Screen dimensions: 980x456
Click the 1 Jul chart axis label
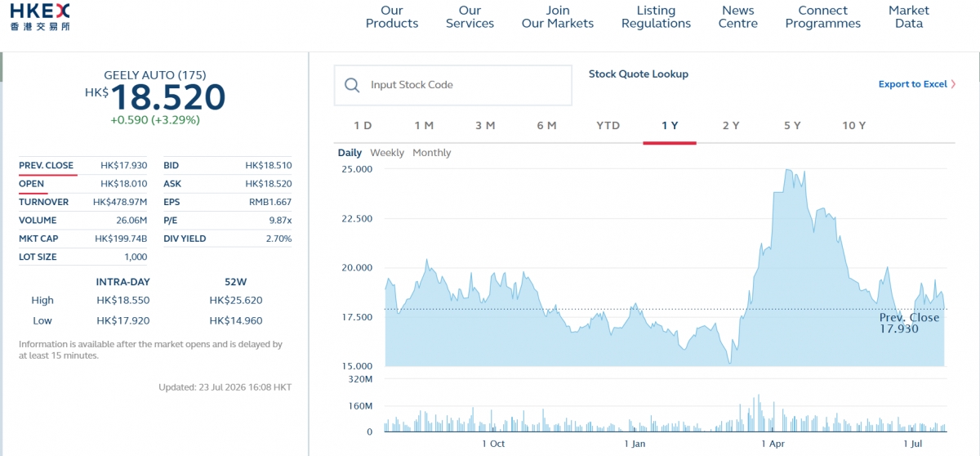[x=913, y=444]
